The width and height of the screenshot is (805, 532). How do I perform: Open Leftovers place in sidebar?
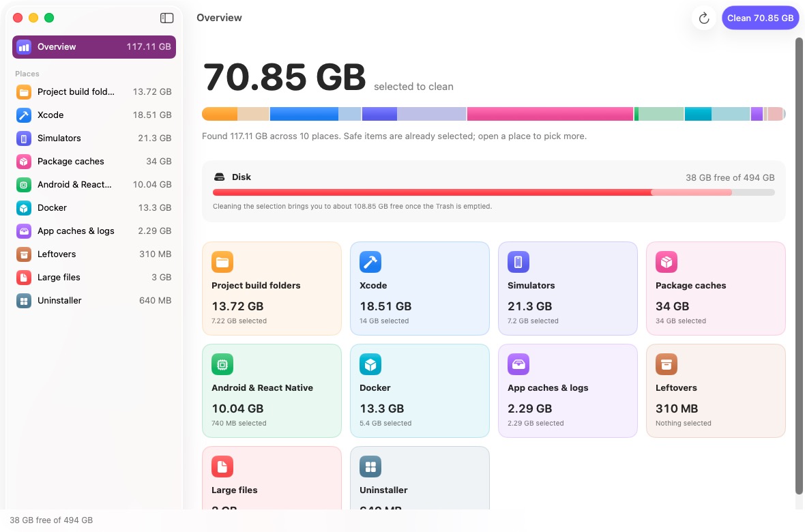pyautogui.click(x=94, y=254)
